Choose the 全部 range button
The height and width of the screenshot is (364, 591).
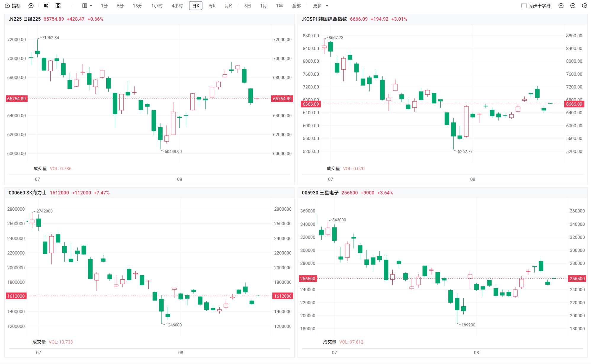[296, 6]
